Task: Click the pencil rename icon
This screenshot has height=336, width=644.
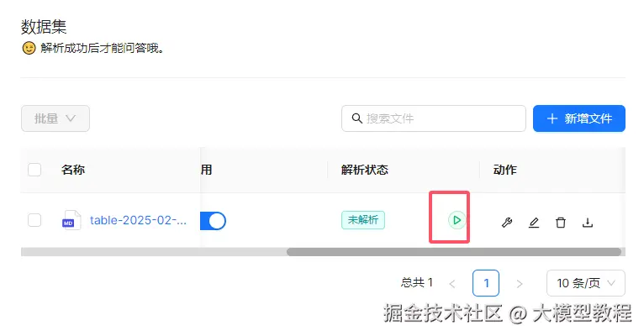Action: pos(534,223)
